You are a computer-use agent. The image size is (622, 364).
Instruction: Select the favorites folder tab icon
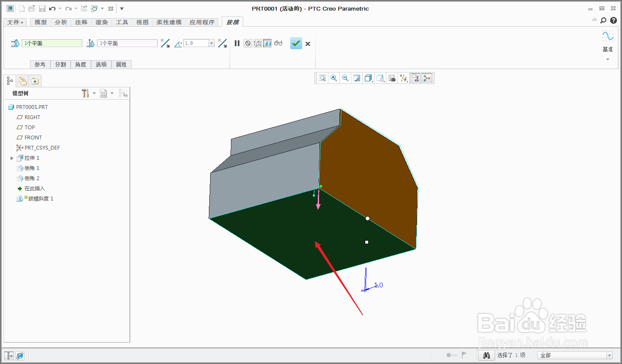35,81
